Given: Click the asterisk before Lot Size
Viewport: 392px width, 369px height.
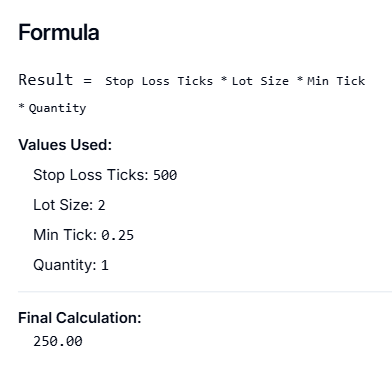Looking at the screenshot, I should tap(224, 79).
